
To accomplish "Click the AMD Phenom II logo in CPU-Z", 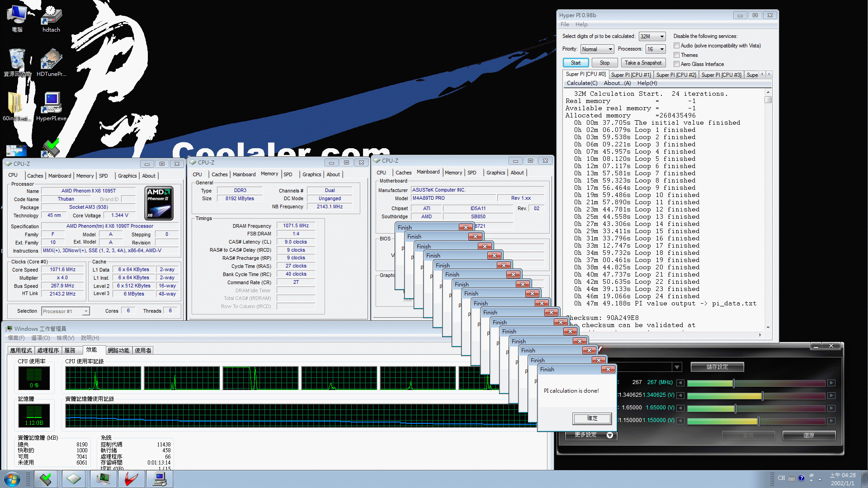I will click(159, 203).
